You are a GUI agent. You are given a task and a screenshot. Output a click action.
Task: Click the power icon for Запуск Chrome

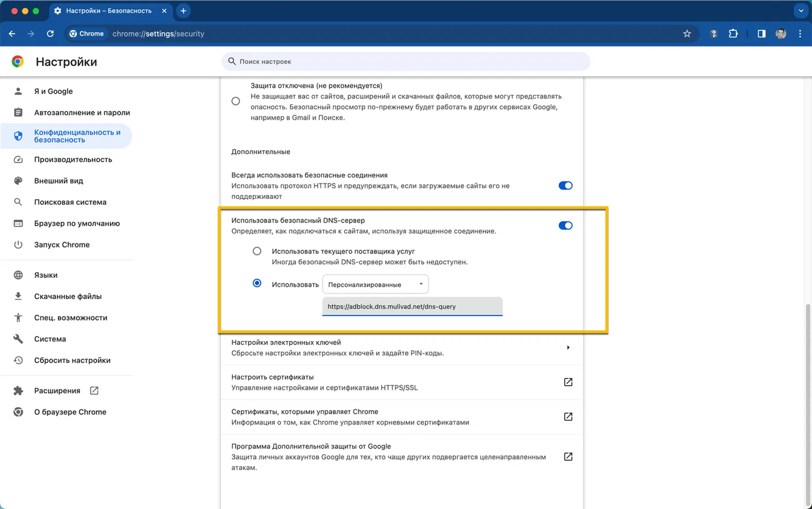tap(18, 245)
